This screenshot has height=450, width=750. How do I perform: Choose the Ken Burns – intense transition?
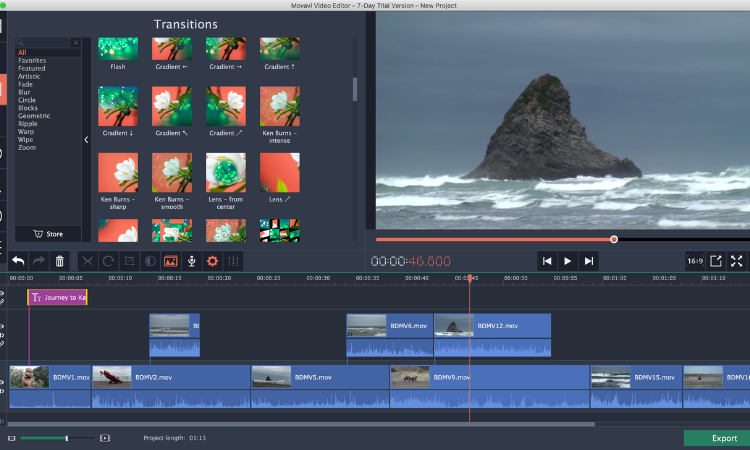[280, 106]
